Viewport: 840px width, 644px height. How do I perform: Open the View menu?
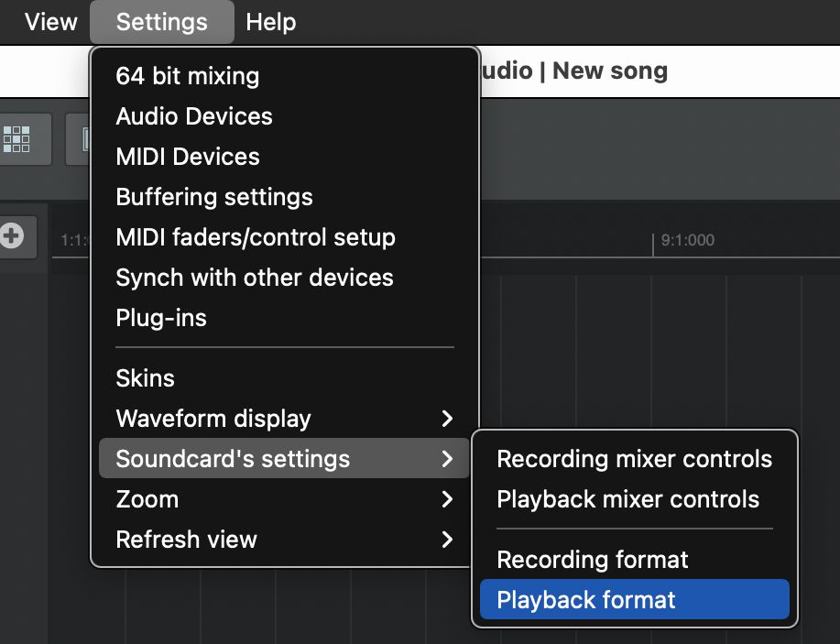coord(51,22)
